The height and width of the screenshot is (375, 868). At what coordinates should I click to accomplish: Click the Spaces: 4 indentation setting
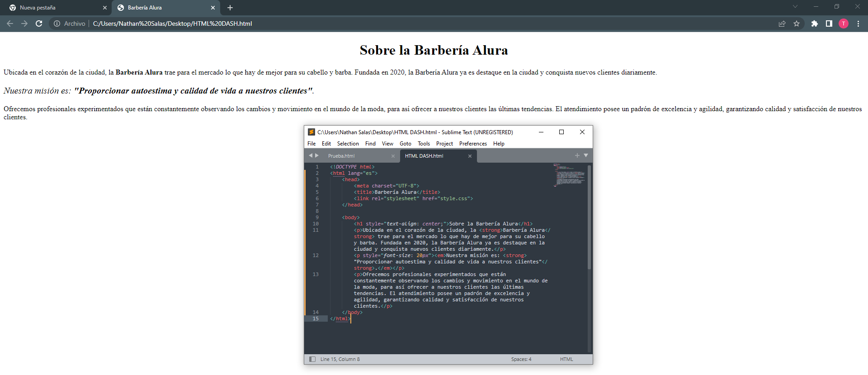point(521,359)
